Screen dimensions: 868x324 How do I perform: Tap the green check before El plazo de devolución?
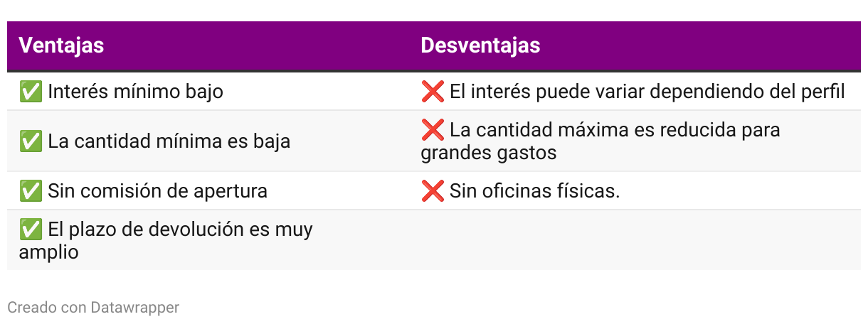[x=30, y=229]
